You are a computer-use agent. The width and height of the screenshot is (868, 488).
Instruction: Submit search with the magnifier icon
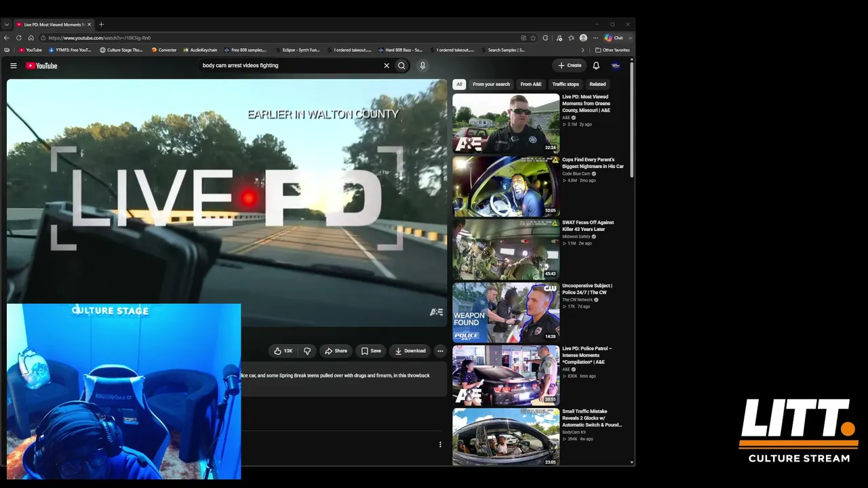[401, 66]
